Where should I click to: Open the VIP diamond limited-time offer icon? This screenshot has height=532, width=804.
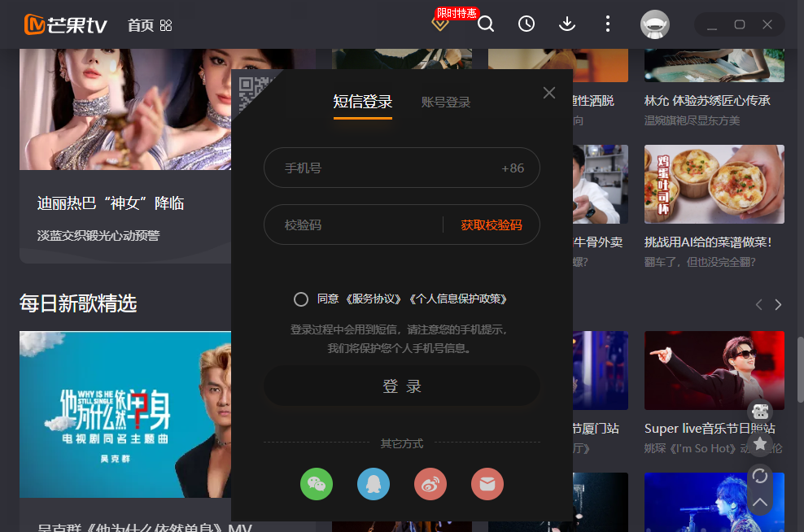441,24
